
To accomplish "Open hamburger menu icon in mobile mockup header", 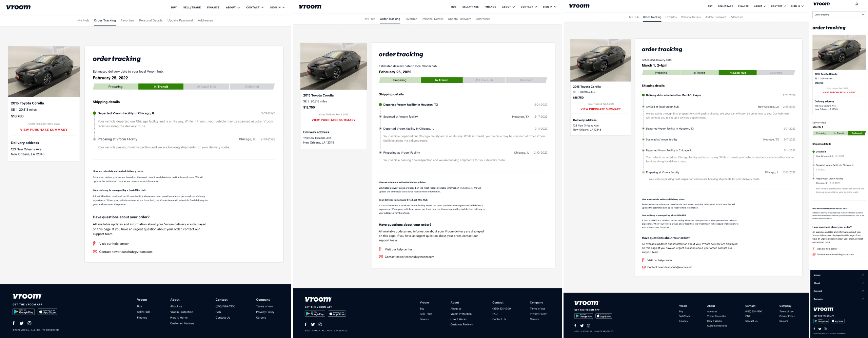I will pyautogui.click(x=863, y=4).
